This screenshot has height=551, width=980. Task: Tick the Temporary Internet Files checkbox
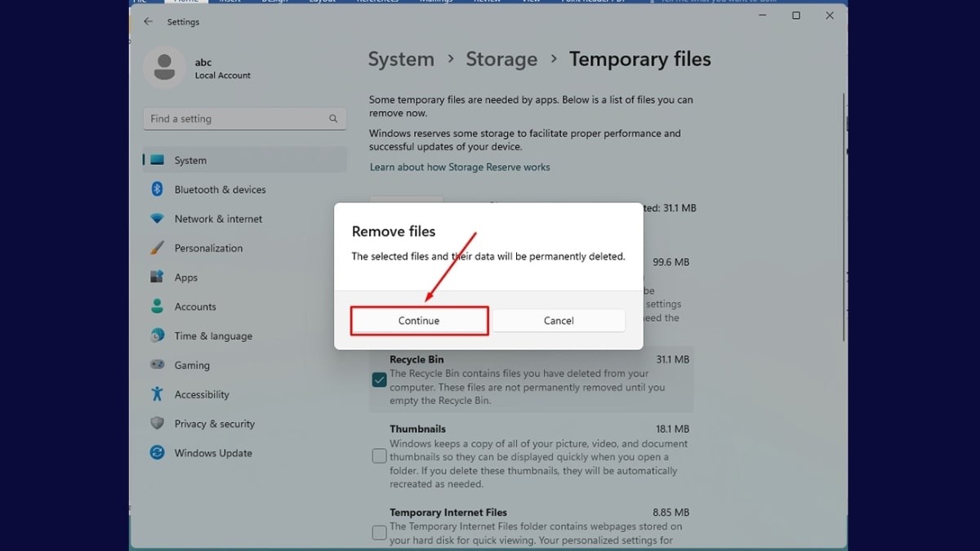(379, 533)
